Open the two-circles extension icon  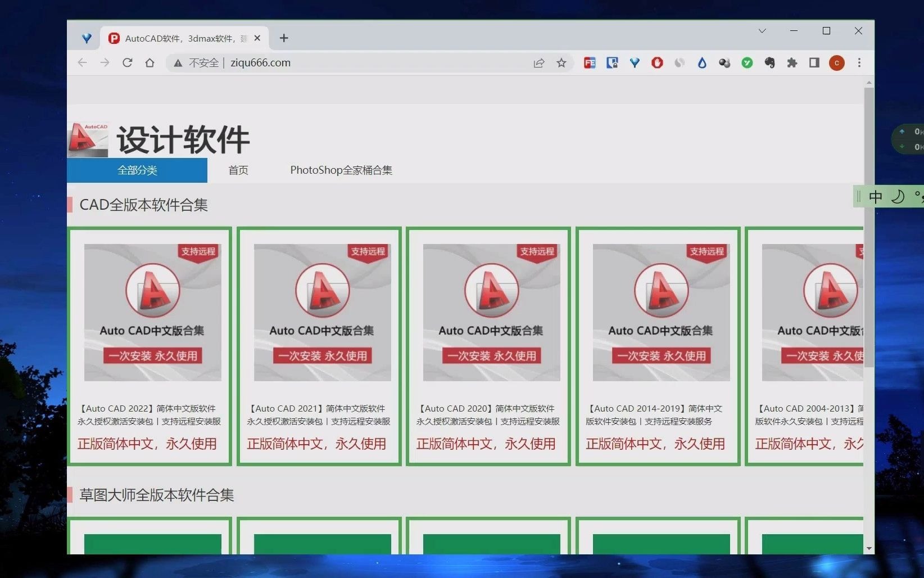[724, 63]
